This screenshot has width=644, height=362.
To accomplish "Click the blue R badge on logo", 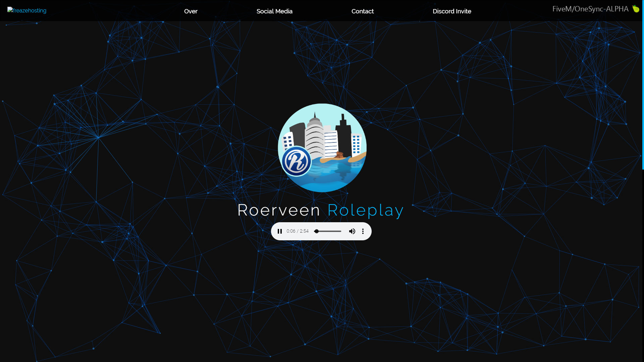I will 297,162.
